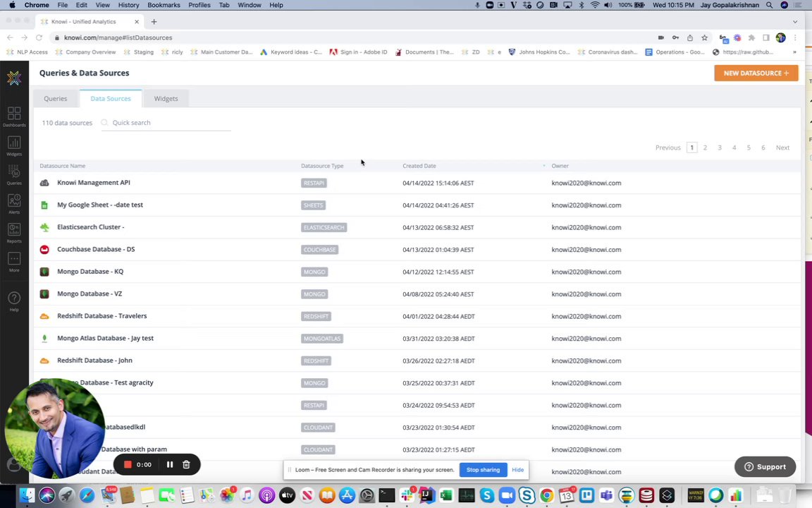812x508 pixels.
Task: Click the Knowi logo icon
Action: point(14,78)
